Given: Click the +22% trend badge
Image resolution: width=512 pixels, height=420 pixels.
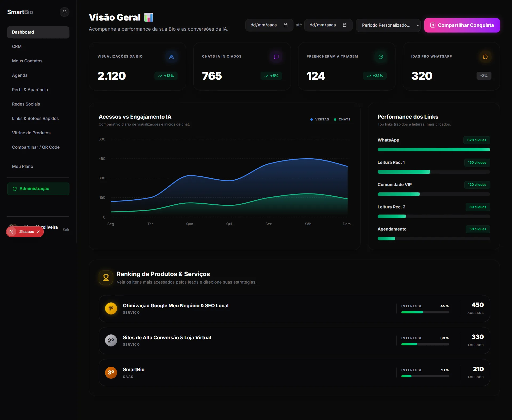Looking at the screenshot, I should (x=375, y=76).
